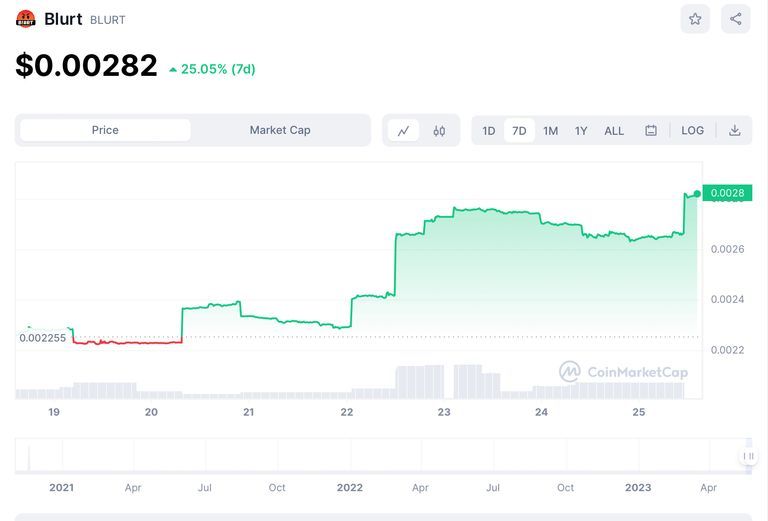The image size is (768, 521).
Task: Click 2022 on the overview timeline
Action: [x=350, y=488]
